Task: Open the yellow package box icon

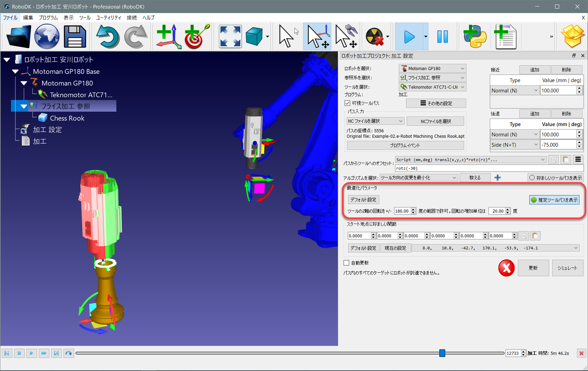Action: coord(573,36)
